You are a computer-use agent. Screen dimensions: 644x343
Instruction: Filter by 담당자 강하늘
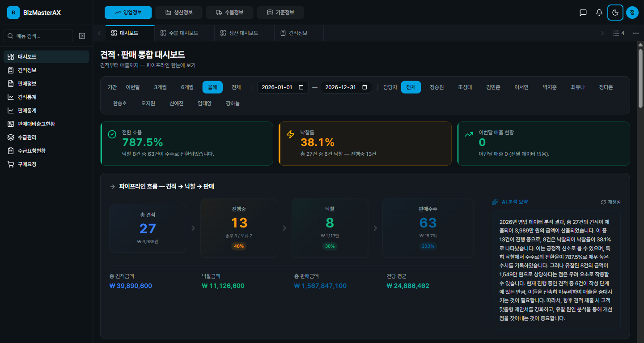click(233, 103)
